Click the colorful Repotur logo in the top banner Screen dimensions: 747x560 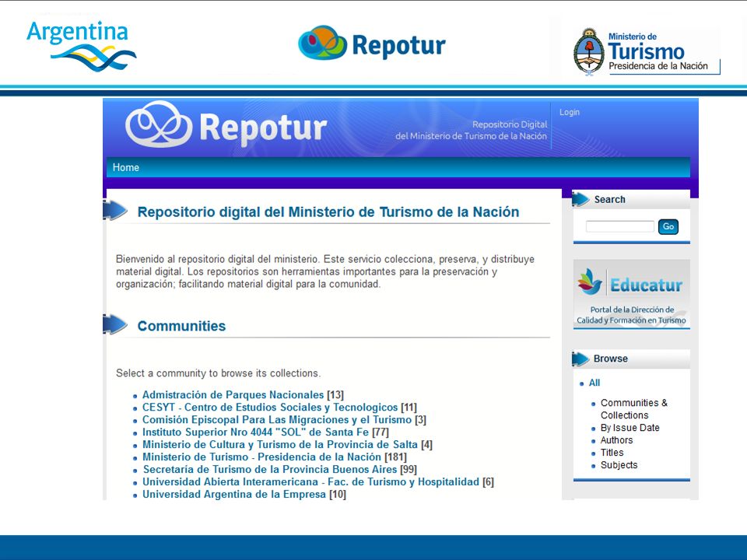pos(372,44)
